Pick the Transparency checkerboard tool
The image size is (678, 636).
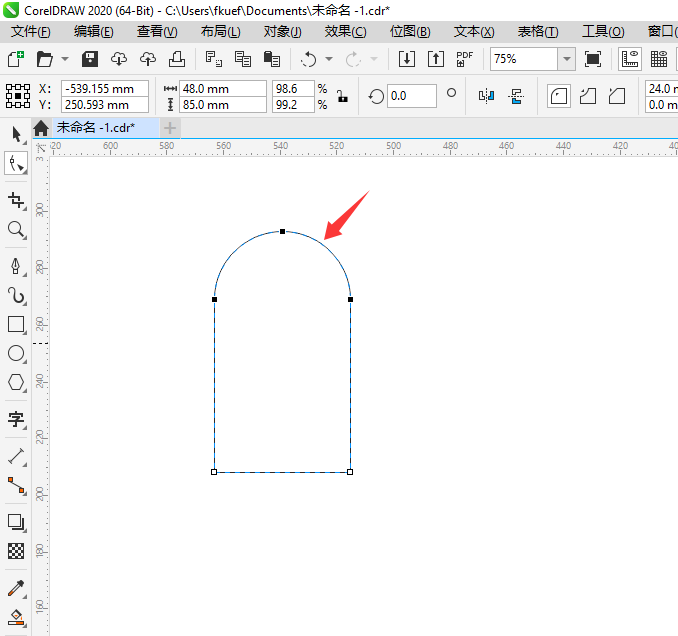pyautogui.click(x=16, y=551)
